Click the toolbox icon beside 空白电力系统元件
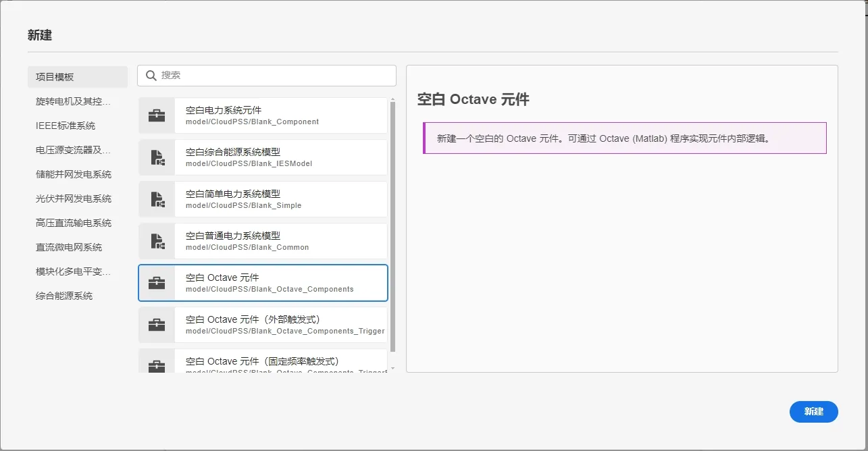868x451 pixels. coord(157,115)
